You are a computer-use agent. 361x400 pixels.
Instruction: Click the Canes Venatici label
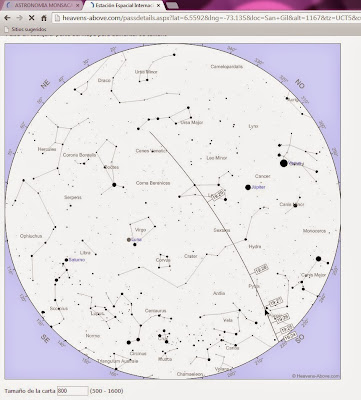point(151,151)
